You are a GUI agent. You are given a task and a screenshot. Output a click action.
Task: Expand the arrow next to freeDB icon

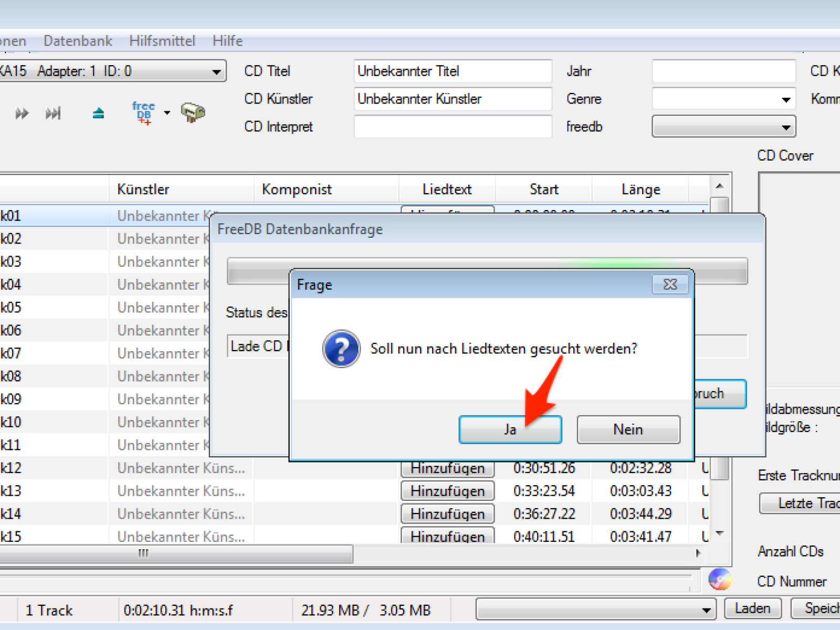point(167,113)
